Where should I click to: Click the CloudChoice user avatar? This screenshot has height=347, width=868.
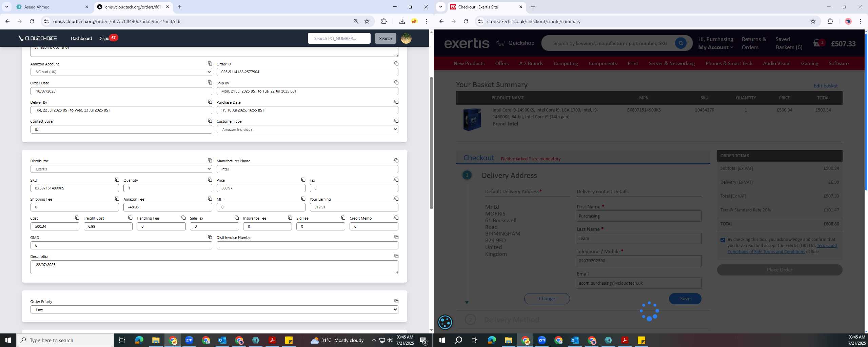point(406,38)
